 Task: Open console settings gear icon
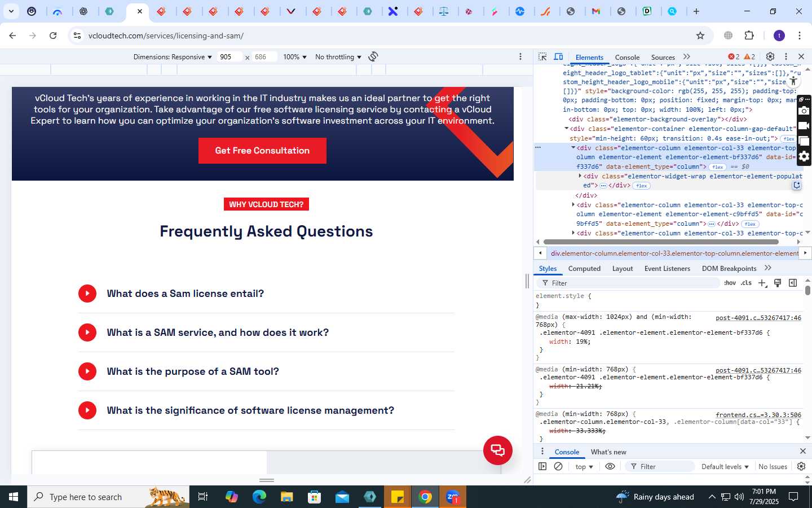(x=801, y=466)
